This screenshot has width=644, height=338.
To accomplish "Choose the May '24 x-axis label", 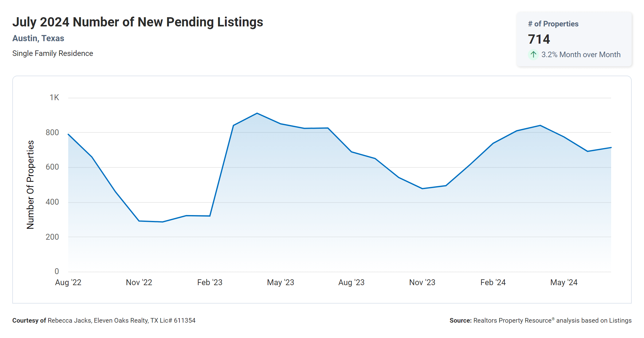I will pos(564,282).
